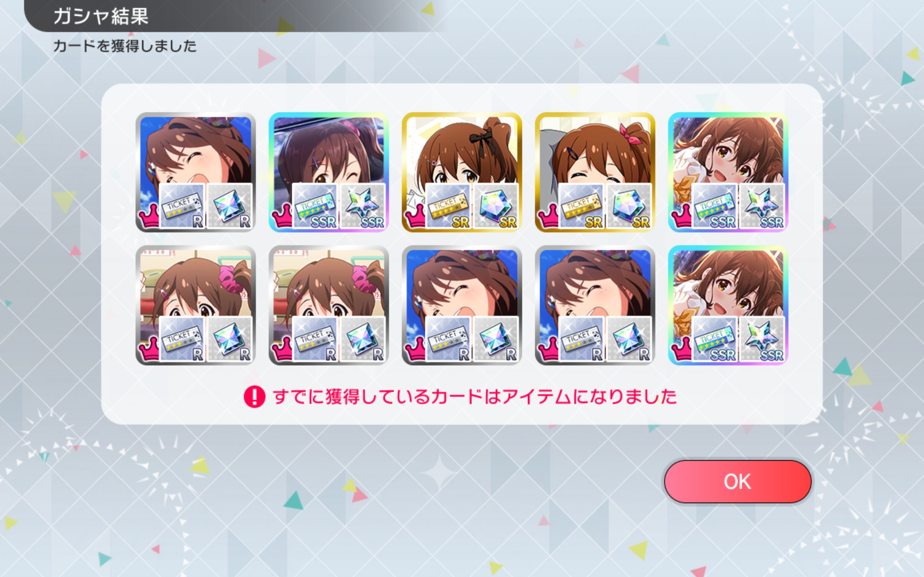The width and height of the screenshot is (924, 577).
Task: Click the R crystal icon on first card
Action: click(229, 206)
